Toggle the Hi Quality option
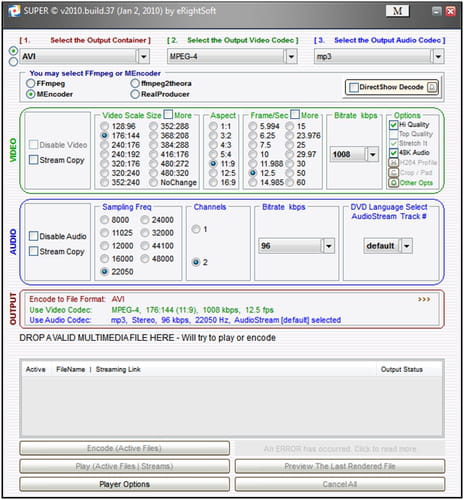 point(393,125)
